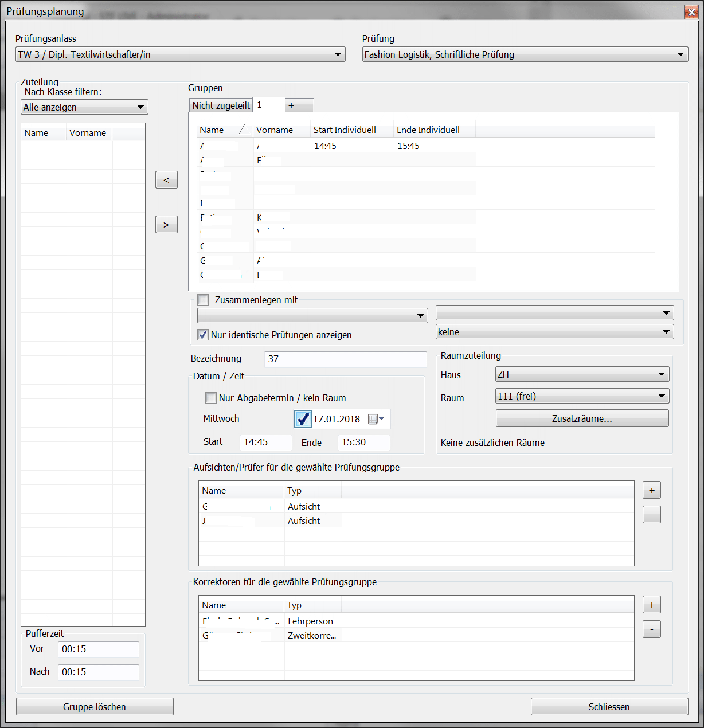Uncheck Nur identische Prüfungen anzeigen
Screen dimensions: 704x728
[x=203, y=335]
